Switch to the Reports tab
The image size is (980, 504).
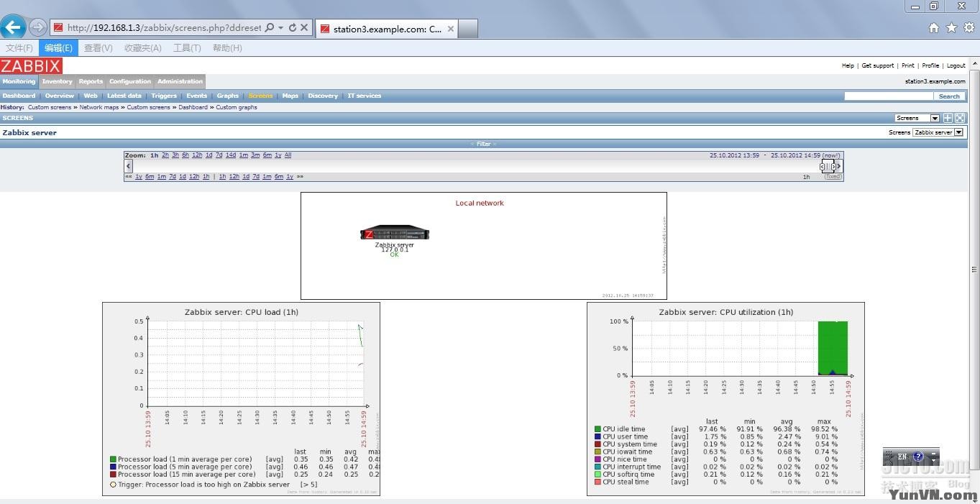[91, 82]
